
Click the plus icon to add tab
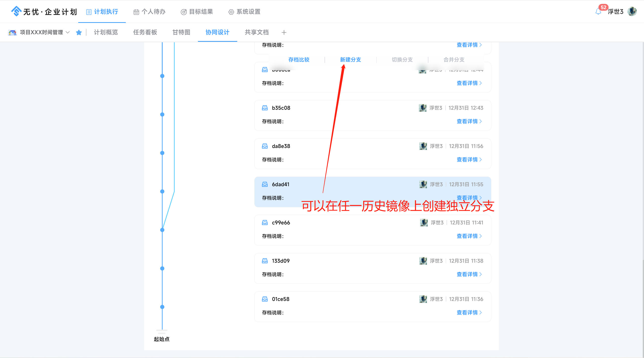(284, 32)
